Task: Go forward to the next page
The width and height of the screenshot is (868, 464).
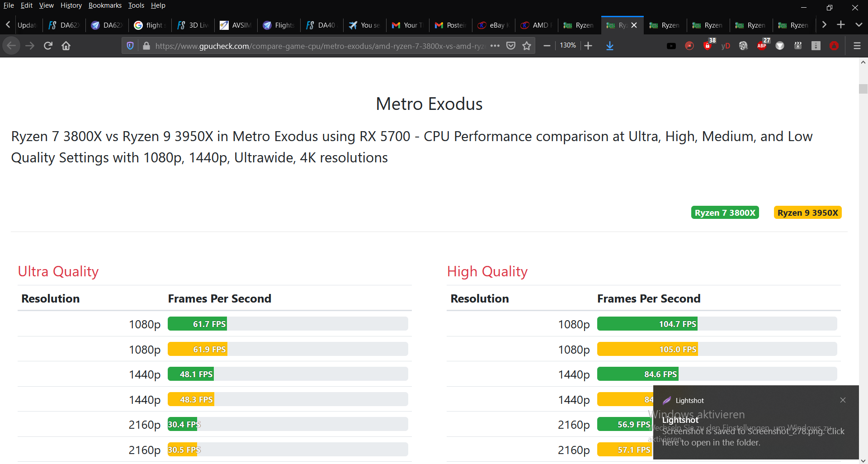Action: [30, 46]
